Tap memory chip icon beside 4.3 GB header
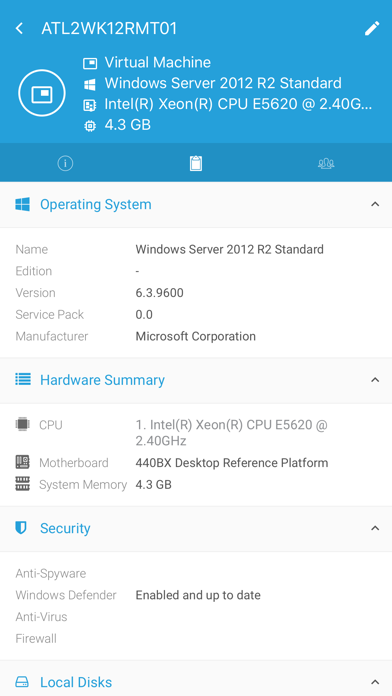The height and width of the screenshot is (696, 392). point(90,126)
